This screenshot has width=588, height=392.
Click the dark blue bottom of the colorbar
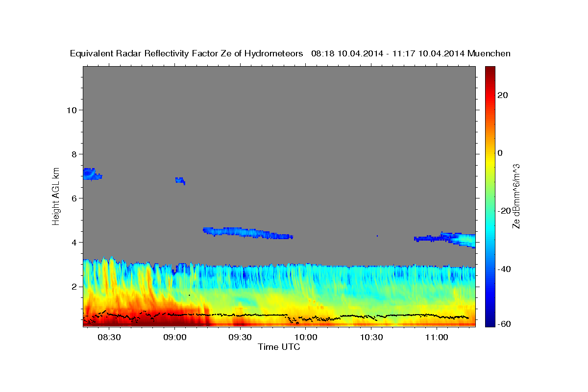tap(490, 321)
